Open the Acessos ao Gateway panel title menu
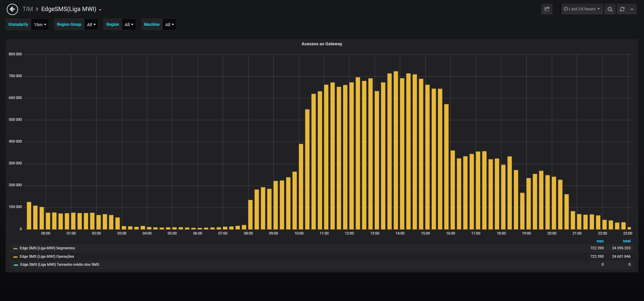Image resolution: width=644 pixels, height=301 pixels. coord(322,44)
